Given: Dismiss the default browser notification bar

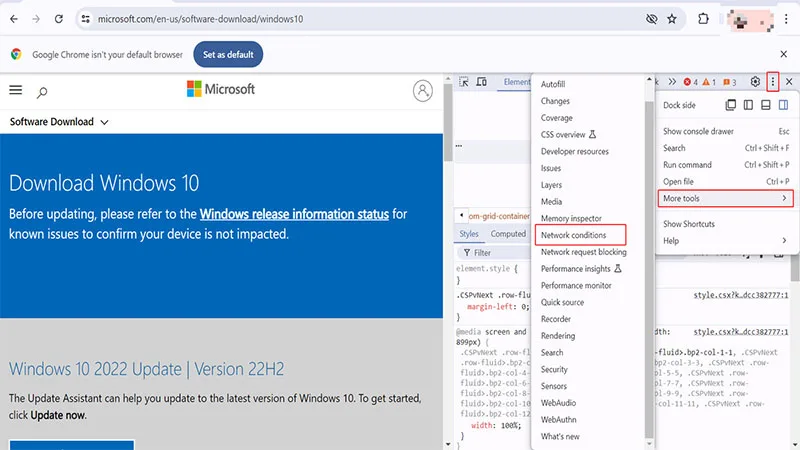Looking at the screenshot, I should 784,54.
